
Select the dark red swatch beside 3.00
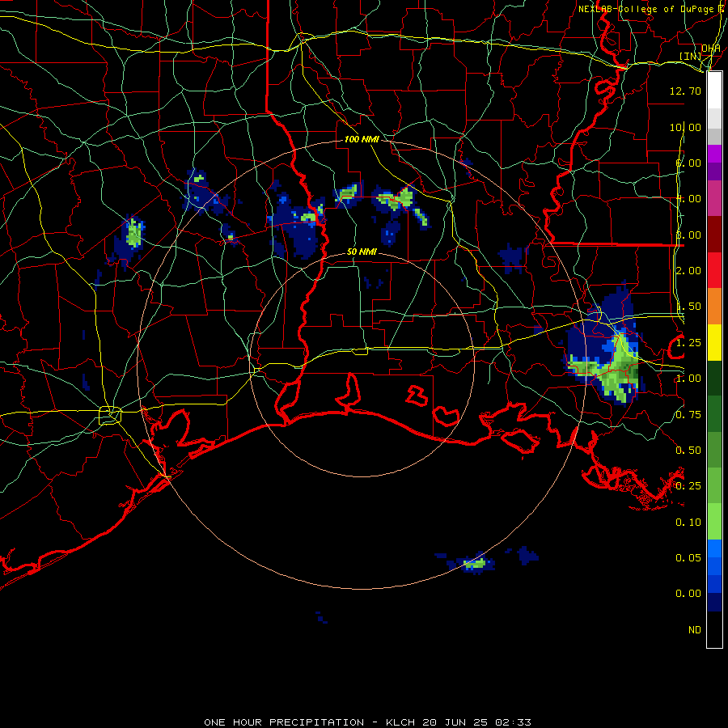(x=714, y=235)
